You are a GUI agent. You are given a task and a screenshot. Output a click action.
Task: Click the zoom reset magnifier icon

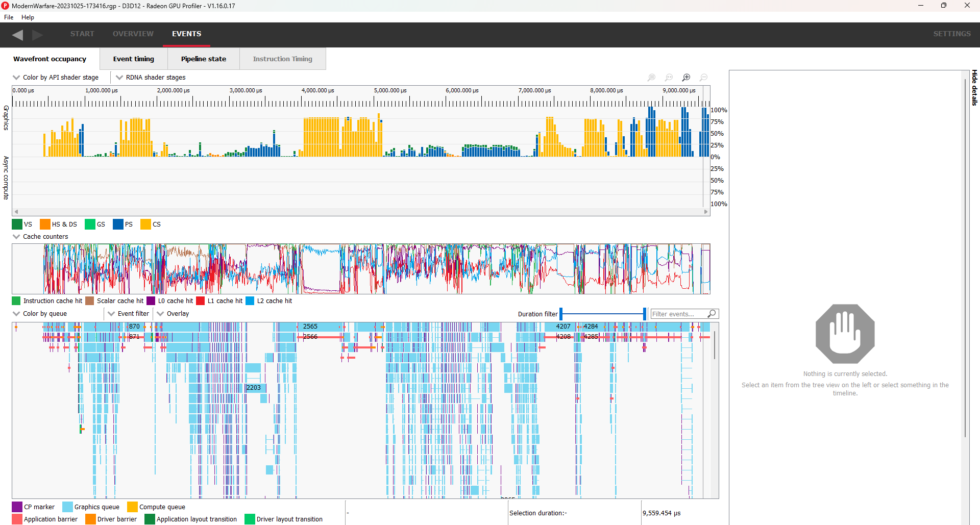click(669, 78)
